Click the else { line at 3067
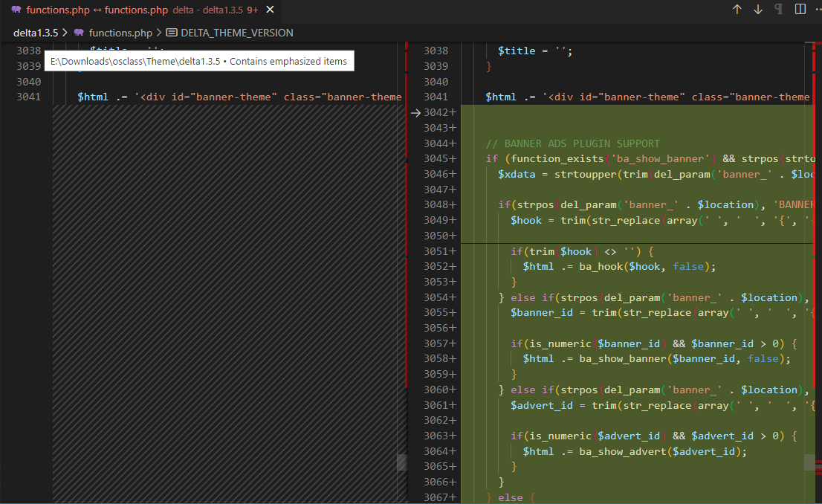822x504 pixels. (510, 497)
